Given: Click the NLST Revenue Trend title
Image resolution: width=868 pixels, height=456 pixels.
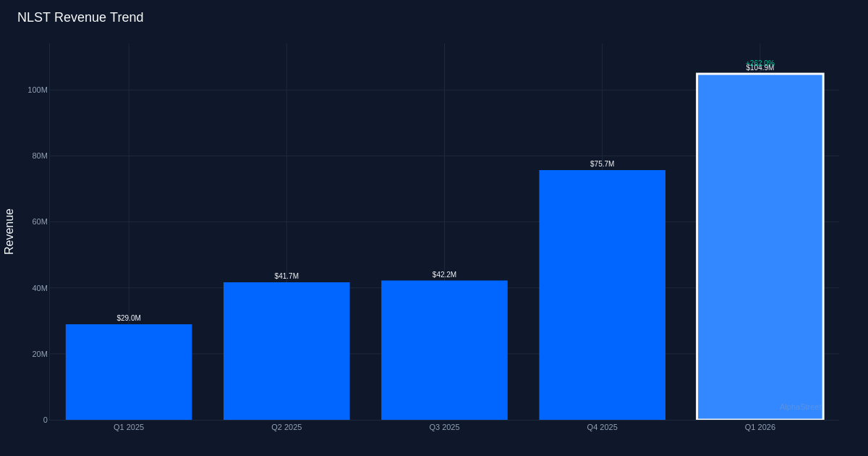Looking at the screenshot, I should point(80,17).
